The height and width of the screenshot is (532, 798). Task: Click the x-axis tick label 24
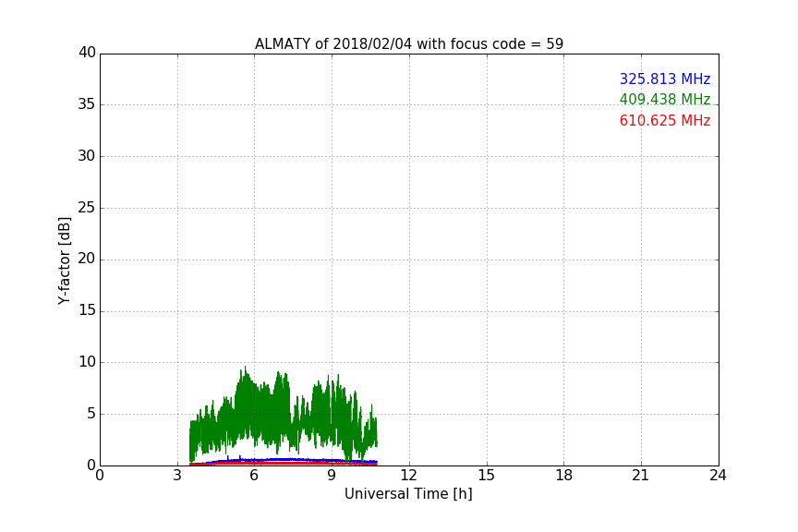pyautogui.click(x=718, y=476)
